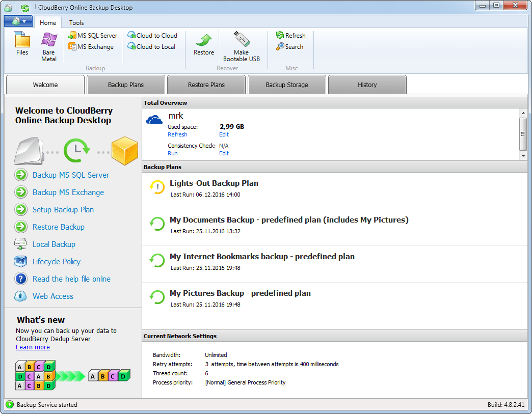Switch to the Restore Plans tab

click(x=206, y=85)
